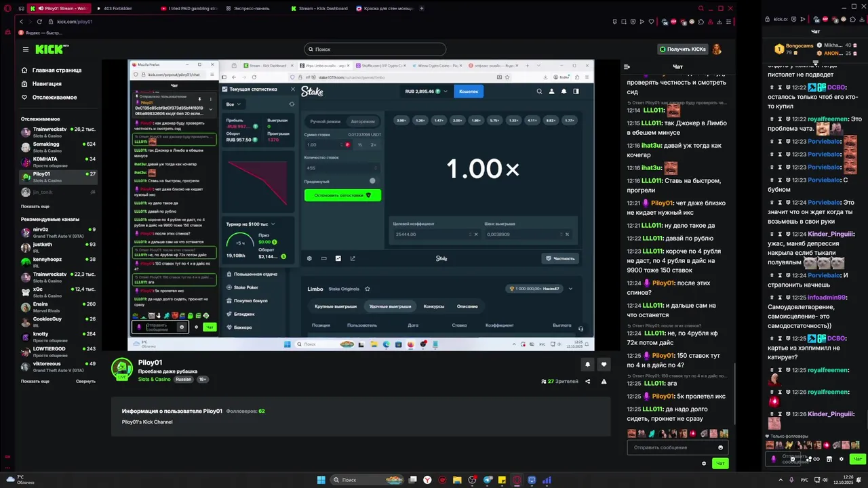Click Свернуть under recommended channels

pos(85,381)
